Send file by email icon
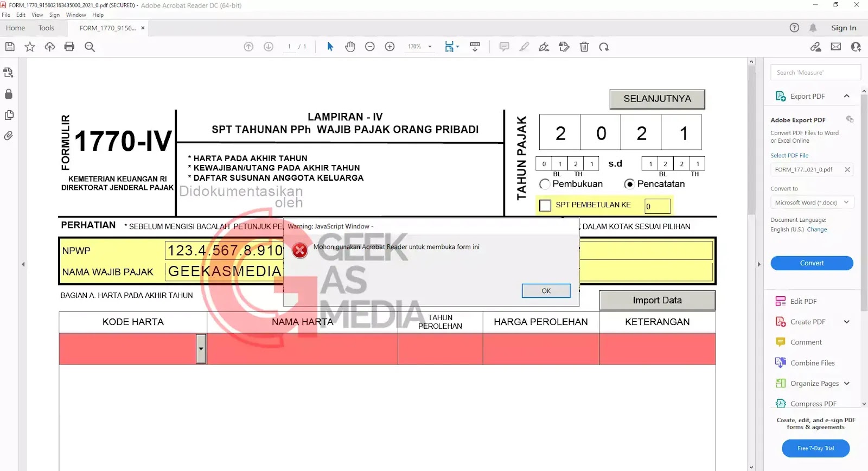Screen dimensions: 868x471 [x=836, y=47]
